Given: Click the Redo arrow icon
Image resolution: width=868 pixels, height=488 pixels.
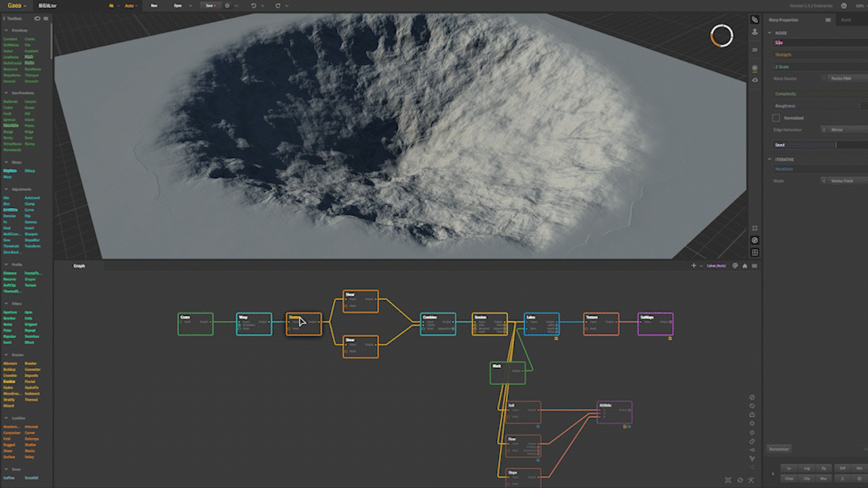Looking at the screenshot, I should (277, 5).
